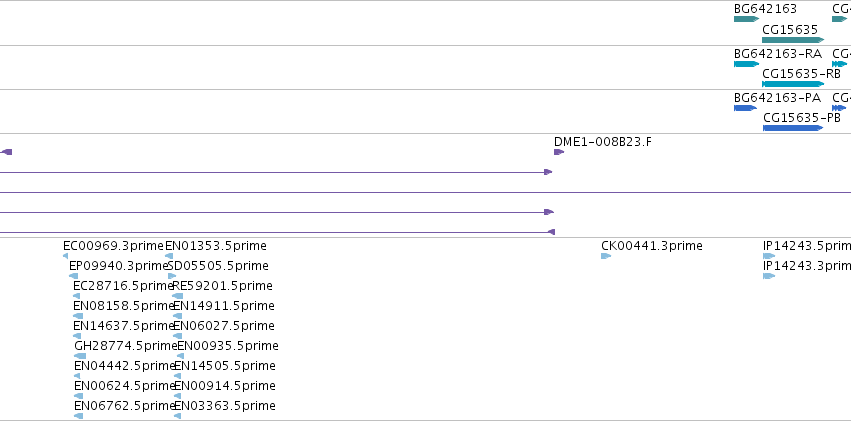Click the IP14243.3prime EST glyph

click(769, 276)
